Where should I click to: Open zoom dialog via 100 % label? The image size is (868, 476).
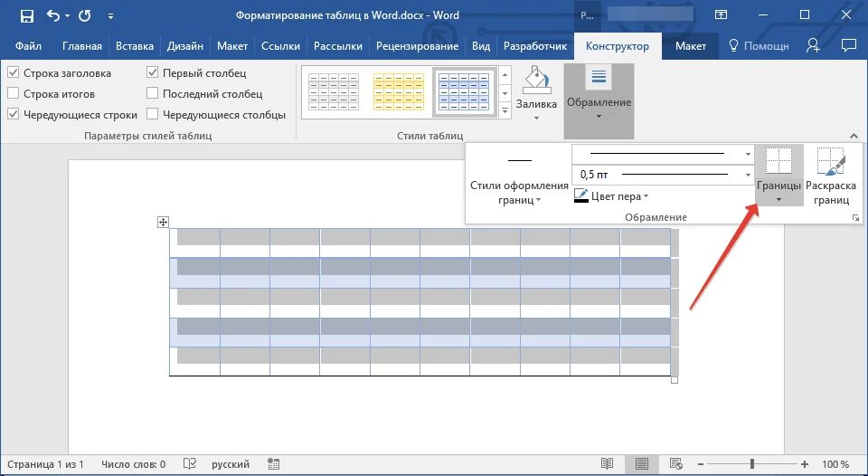835,464
